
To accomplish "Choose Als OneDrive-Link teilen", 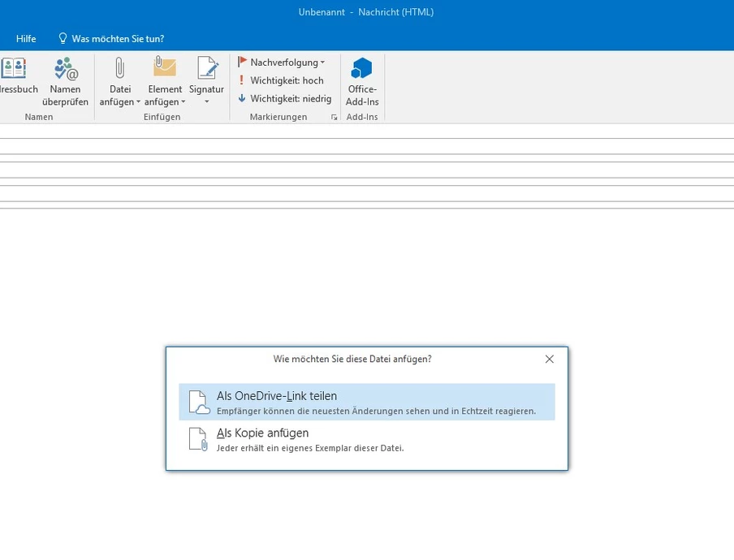I will (367, 402).
